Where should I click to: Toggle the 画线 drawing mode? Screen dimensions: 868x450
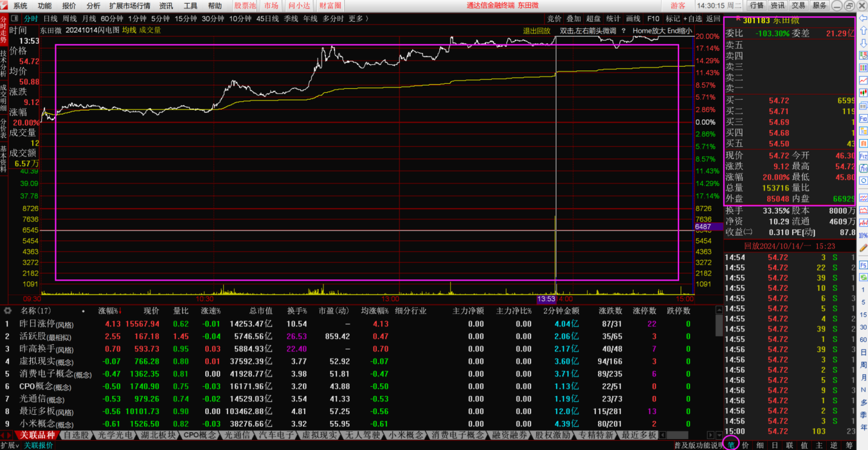point(633,19)
